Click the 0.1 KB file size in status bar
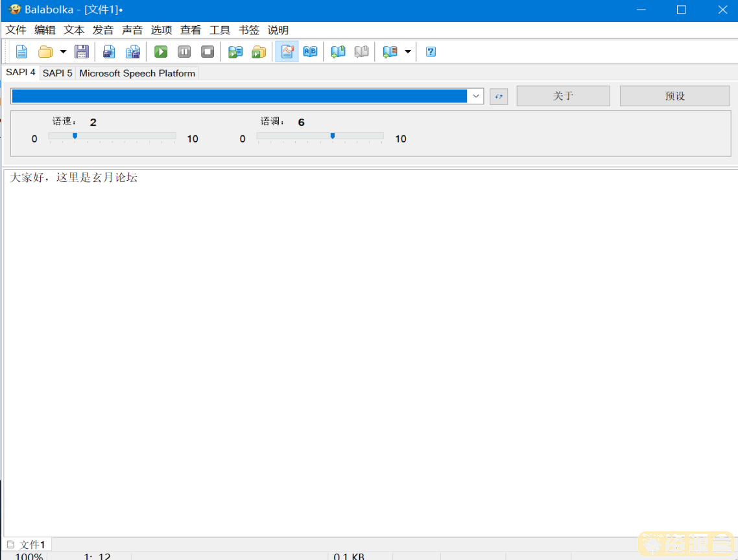This screenshot has width=738, height=560. point(349,556)
